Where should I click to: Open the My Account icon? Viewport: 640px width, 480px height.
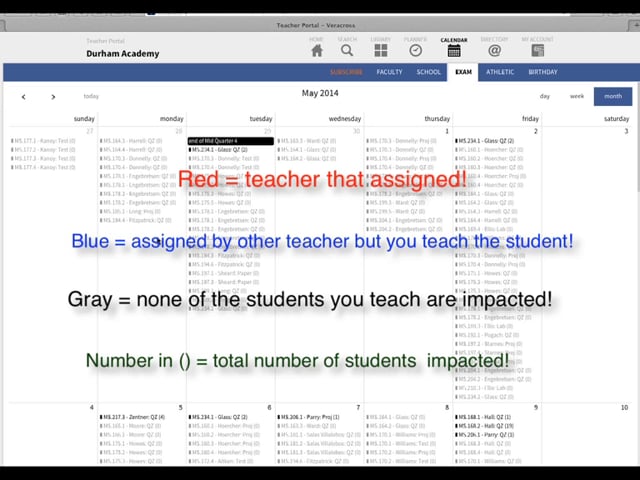pos(538,51)
